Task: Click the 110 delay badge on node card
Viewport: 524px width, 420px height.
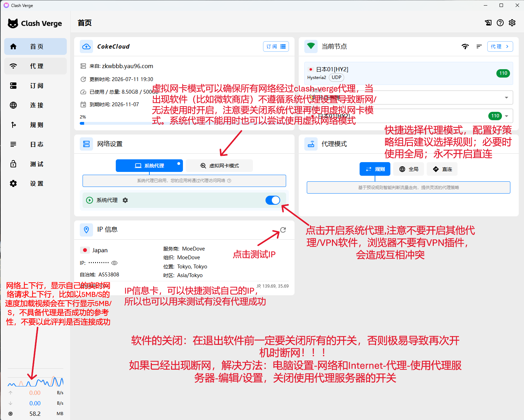Action: point(503,73)
